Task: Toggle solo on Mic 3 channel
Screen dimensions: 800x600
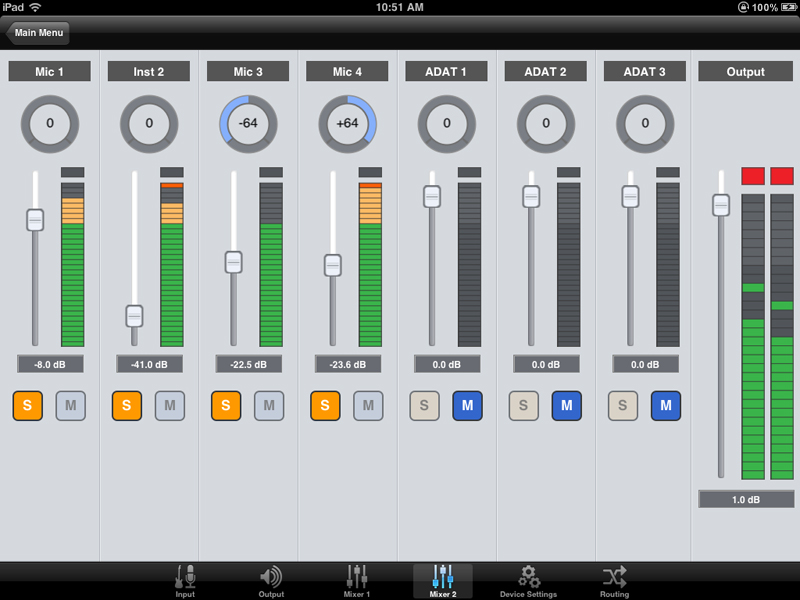Action: (226, 406)
